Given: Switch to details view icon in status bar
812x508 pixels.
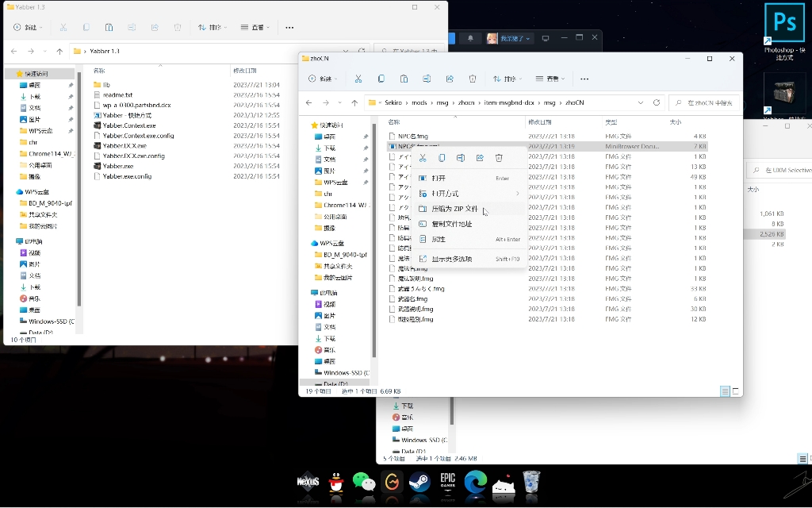Looking at the screenshot, I should 725,391.
